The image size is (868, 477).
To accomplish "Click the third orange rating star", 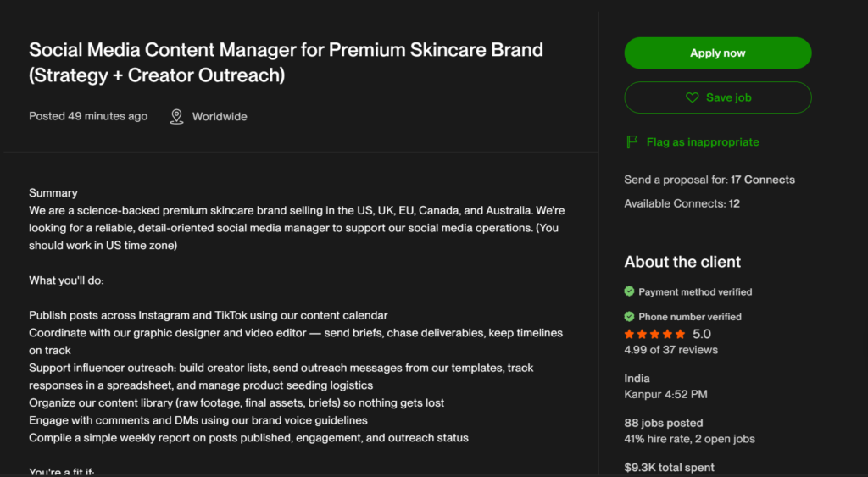I will (x=655, y=334).
